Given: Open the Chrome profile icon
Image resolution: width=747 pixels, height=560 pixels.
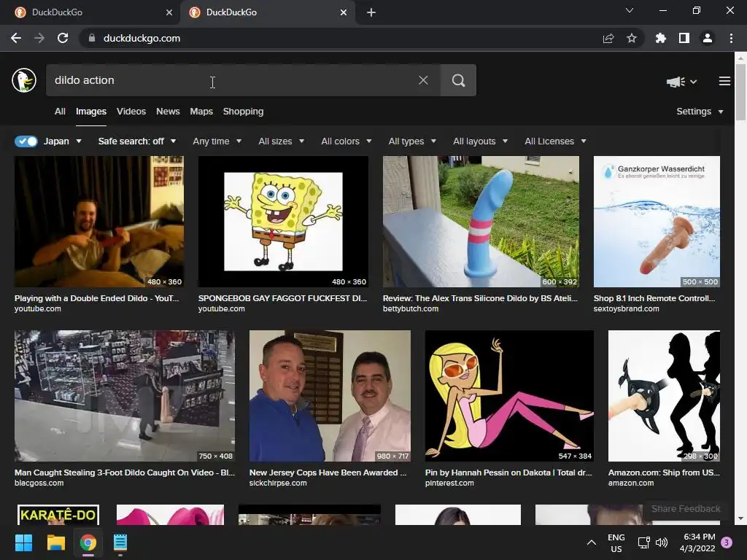Looking at the screenshot, I should [x=708, y=38].
